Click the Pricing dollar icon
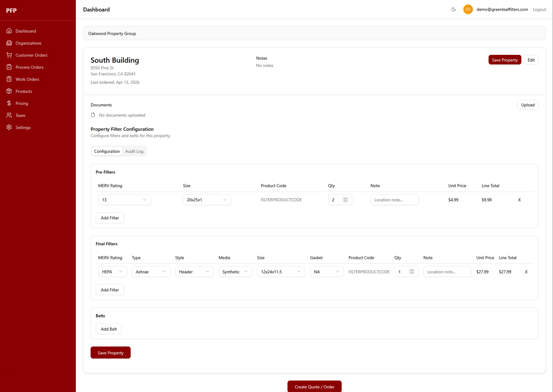The width and height of the screenshot is (553, 392). (9, 103)
